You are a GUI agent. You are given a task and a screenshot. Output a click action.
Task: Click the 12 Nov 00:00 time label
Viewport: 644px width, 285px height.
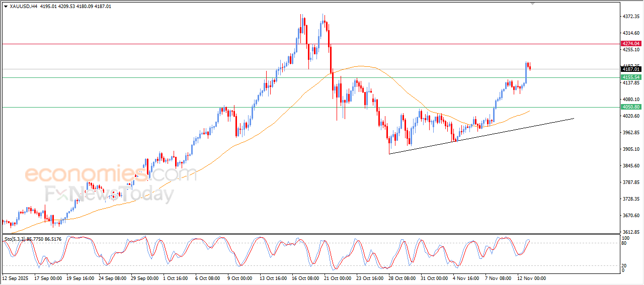pos(532,278)
